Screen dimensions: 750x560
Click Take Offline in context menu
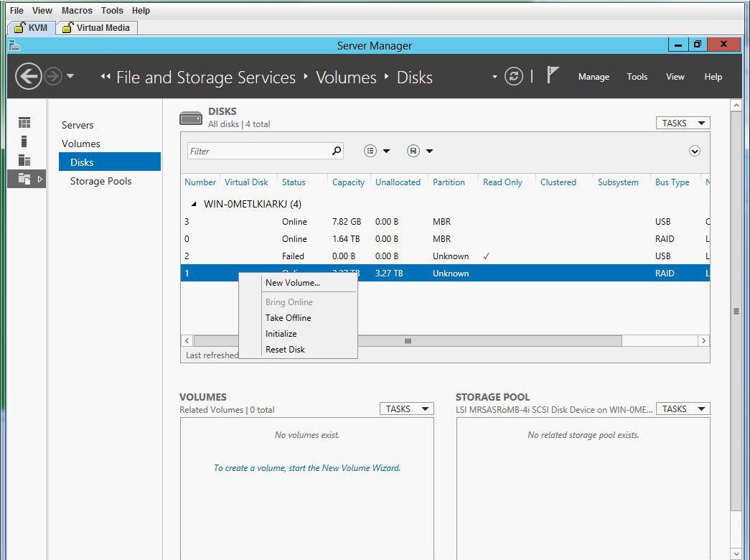pos(288,318)
